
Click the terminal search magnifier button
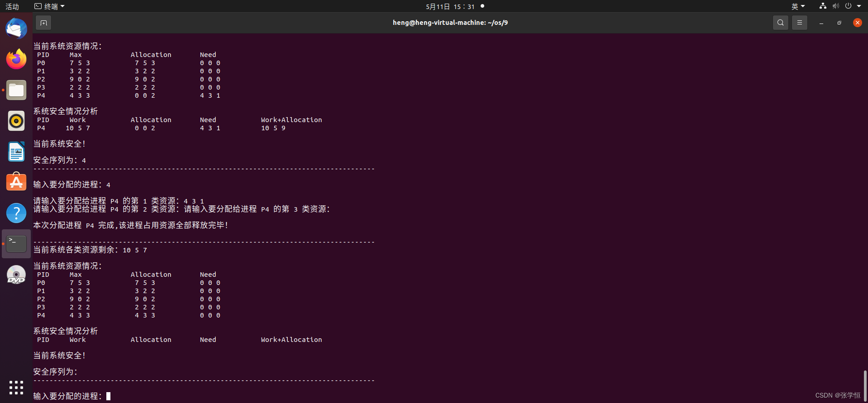781,23
